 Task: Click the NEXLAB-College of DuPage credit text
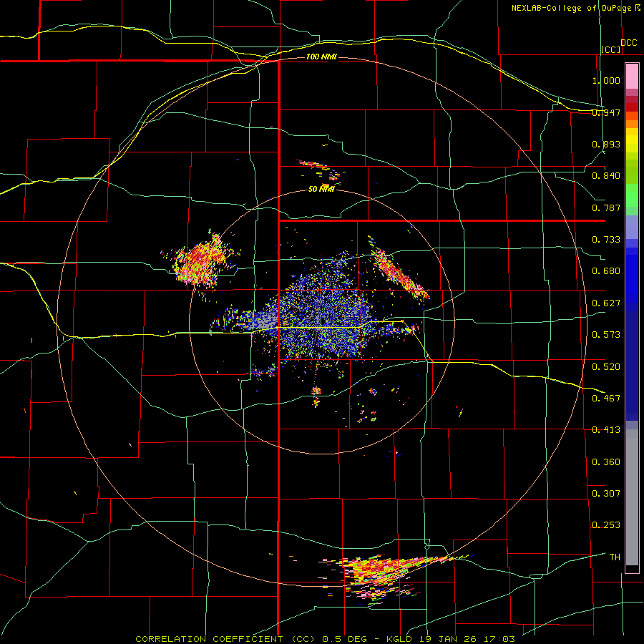coord(575,8)
